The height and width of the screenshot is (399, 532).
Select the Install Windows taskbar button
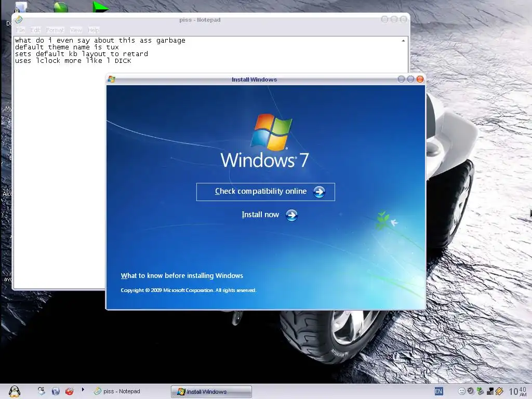[211, 392]
